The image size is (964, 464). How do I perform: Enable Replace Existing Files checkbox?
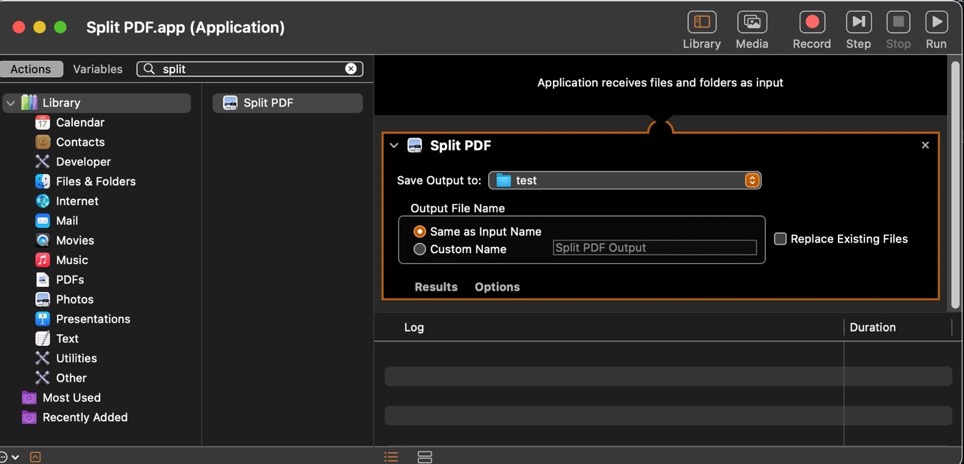(780, 238)
